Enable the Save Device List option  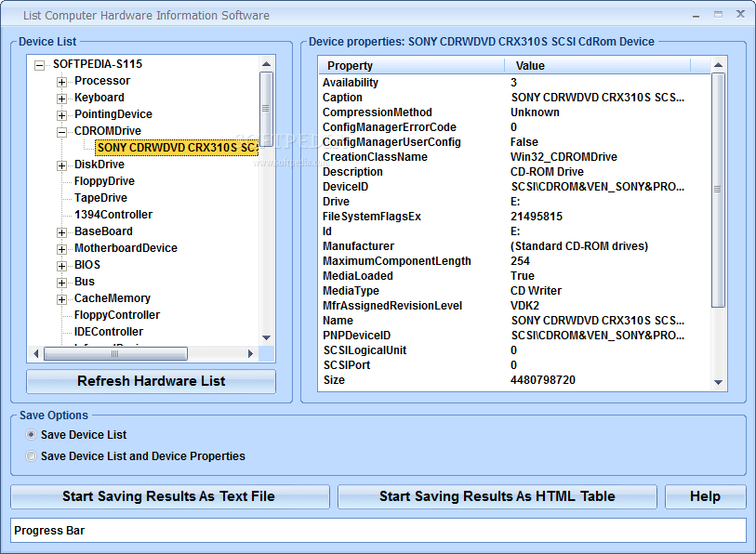(31, 434)
